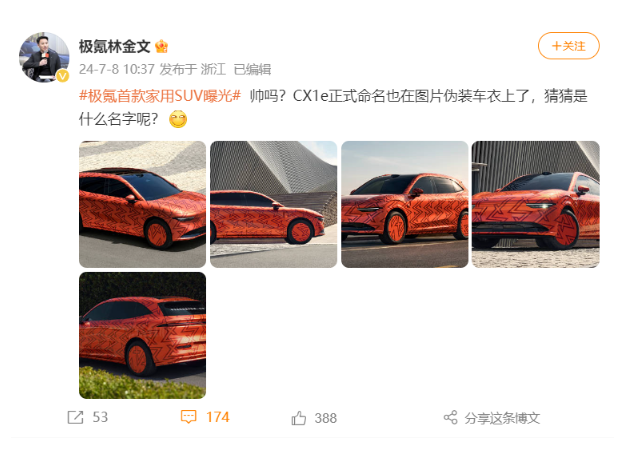Open the #极氪首款家用SUV曝光# hashtag link
This screenshot has height=453, width=628.
tap(160, 96)
